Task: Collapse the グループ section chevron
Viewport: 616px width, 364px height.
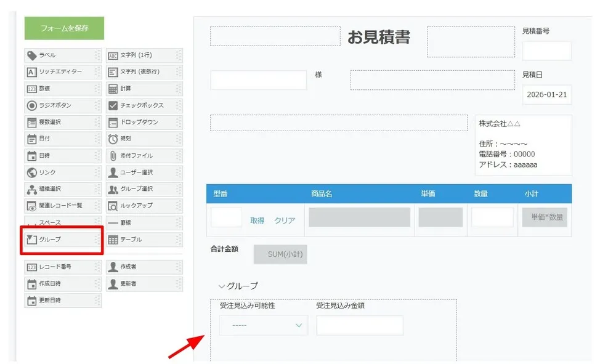Action: click(222, 286)
